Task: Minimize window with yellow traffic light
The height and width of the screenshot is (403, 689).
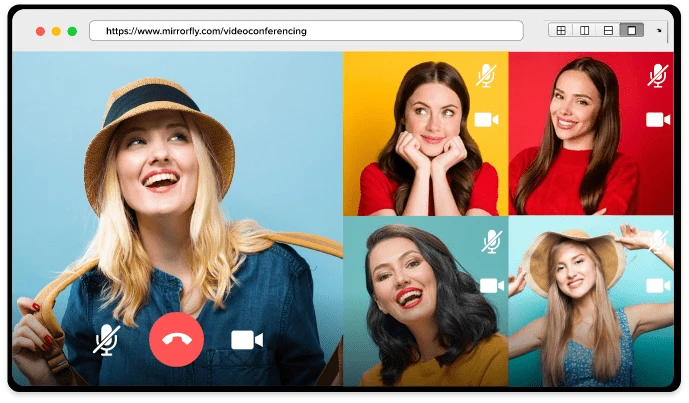Action: tap(56, 31)
